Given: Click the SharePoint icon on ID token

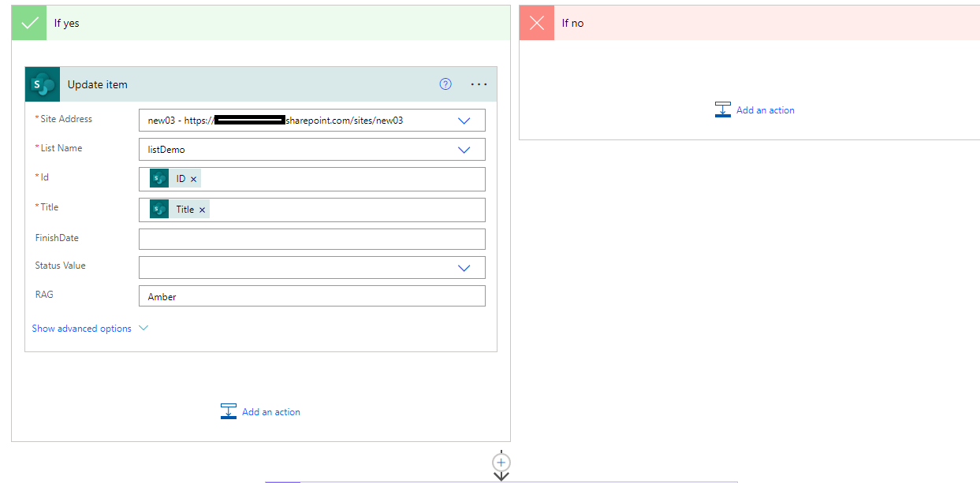Looking at the screenshot, I should [159, 179].
